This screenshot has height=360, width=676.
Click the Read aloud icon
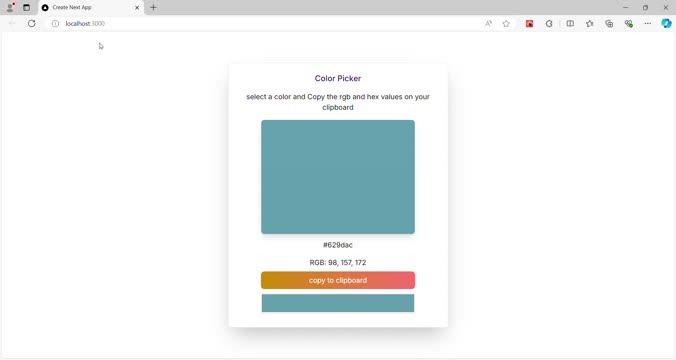pos(488,24)
